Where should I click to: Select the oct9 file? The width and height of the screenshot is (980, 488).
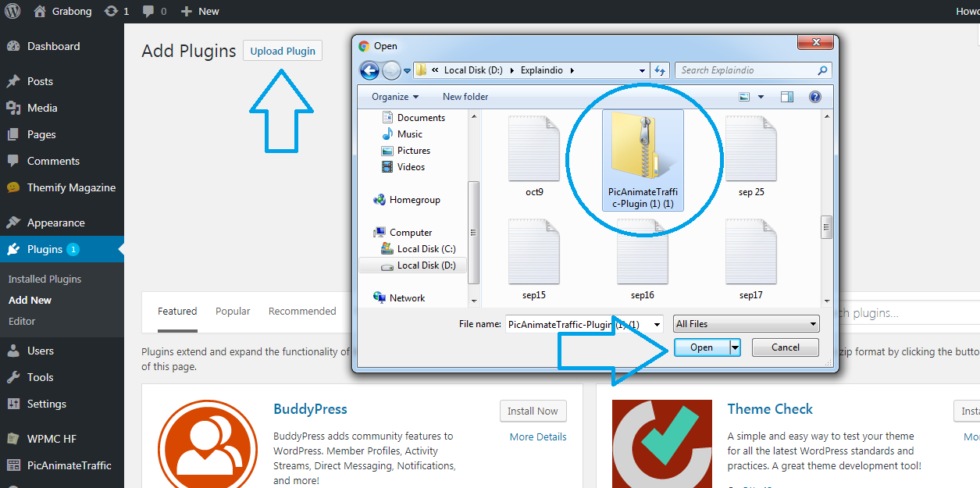click(x=534, y=156)
